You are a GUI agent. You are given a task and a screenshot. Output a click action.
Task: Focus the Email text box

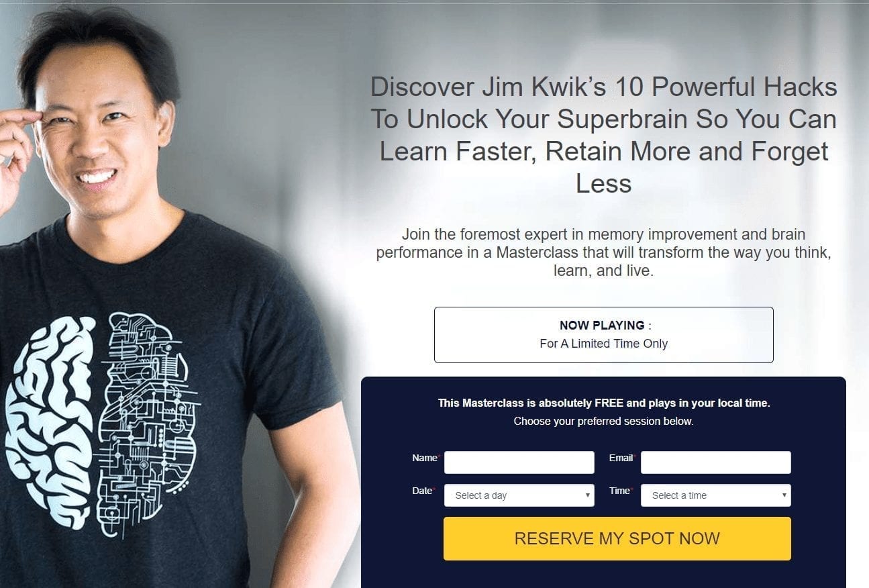coord(716,462)
